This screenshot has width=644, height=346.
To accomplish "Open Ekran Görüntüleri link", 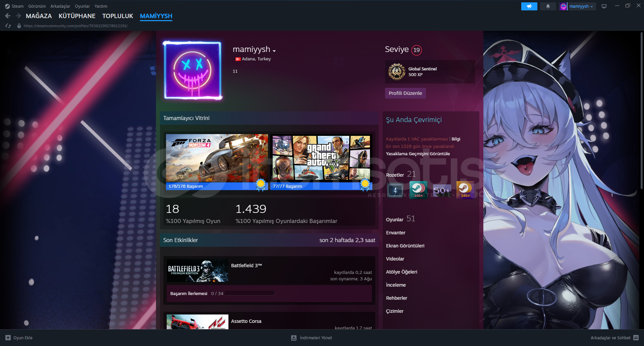I will coord(405,246).
